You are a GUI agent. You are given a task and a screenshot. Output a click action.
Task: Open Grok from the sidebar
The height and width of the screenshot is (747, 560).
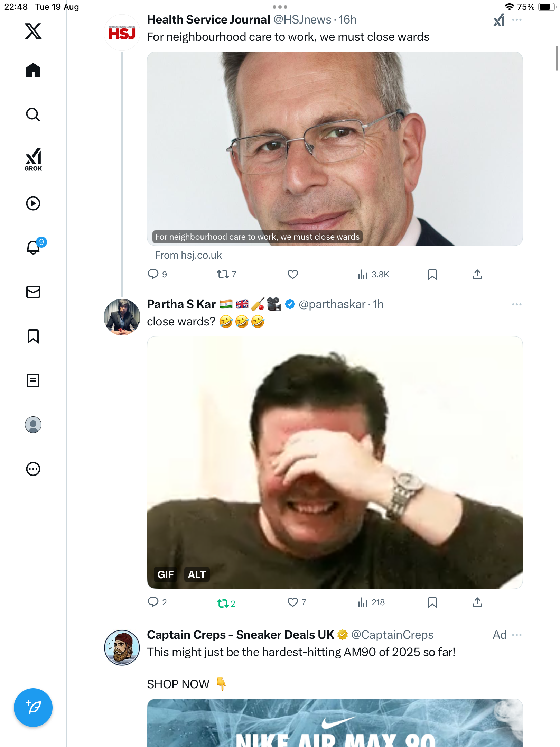point(33,159)
